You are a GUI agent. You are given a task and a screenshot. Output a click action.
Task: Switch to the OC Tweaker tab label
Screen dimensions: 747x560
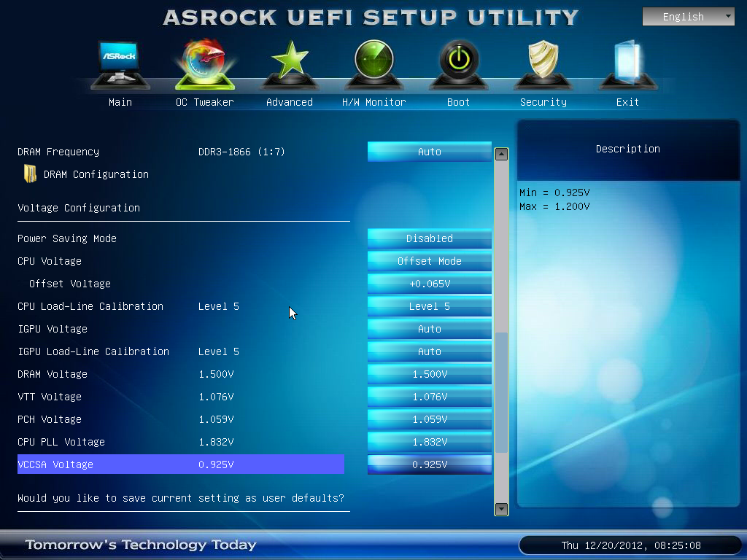pos(205,102)
